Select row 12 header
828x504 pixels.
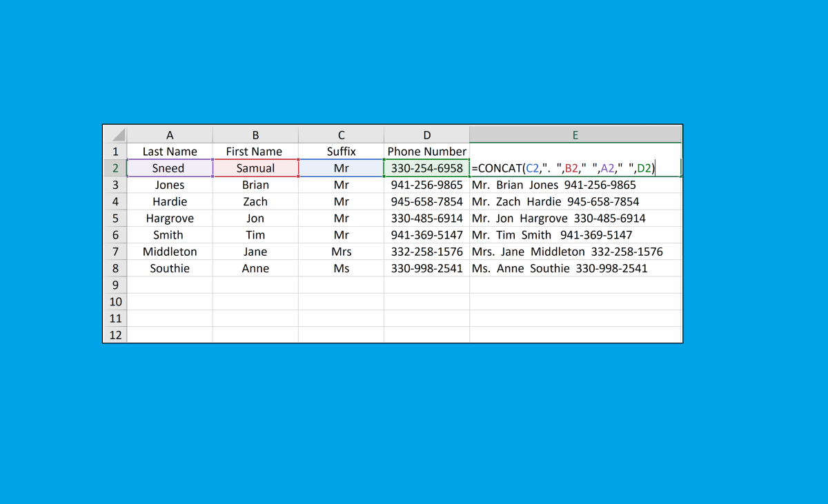(115, 334)
